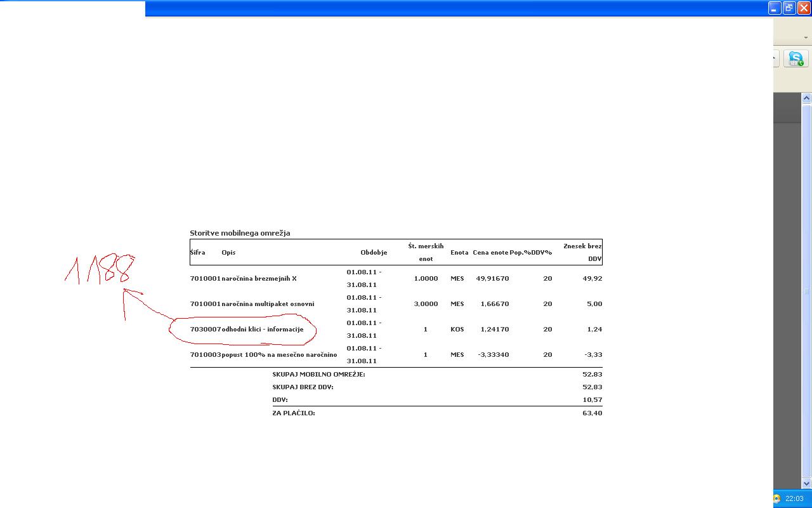Click the amount -3,33

pos(593,354)
